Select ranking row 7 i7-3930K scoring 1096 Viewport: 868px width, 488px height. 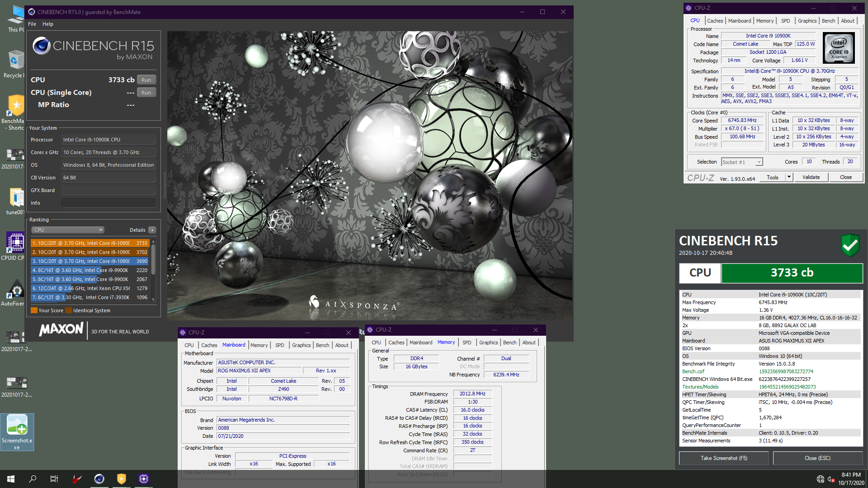click(90, 297)
